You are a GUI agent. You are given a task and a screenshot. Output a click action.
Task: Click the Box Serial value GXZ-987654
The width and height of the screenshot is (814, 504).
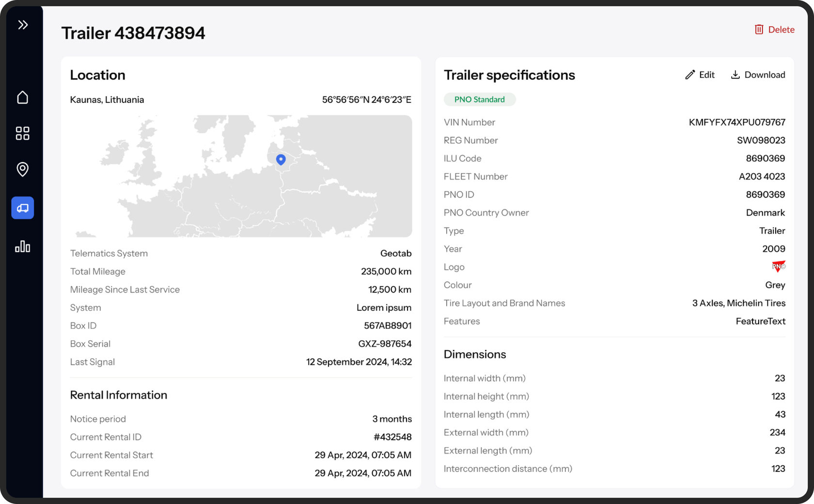pyautogui.click(x=385, y=344)
